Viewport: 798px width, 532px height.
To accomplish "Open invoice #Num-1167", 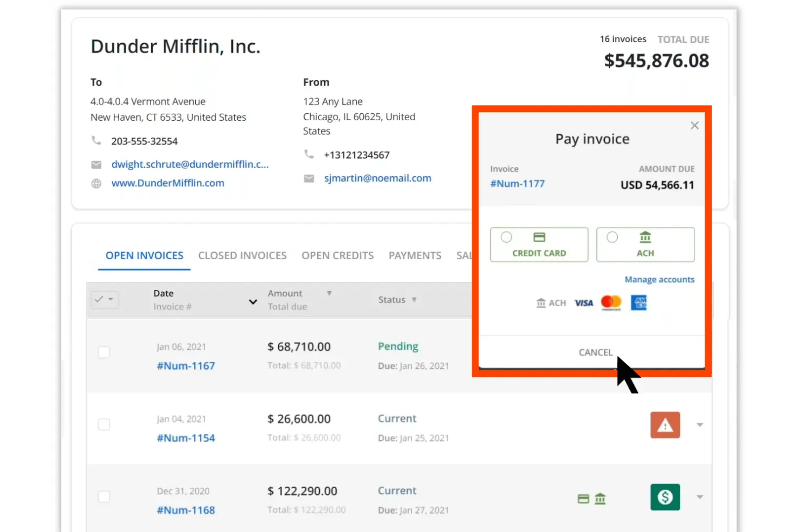I will pos(185,366).
